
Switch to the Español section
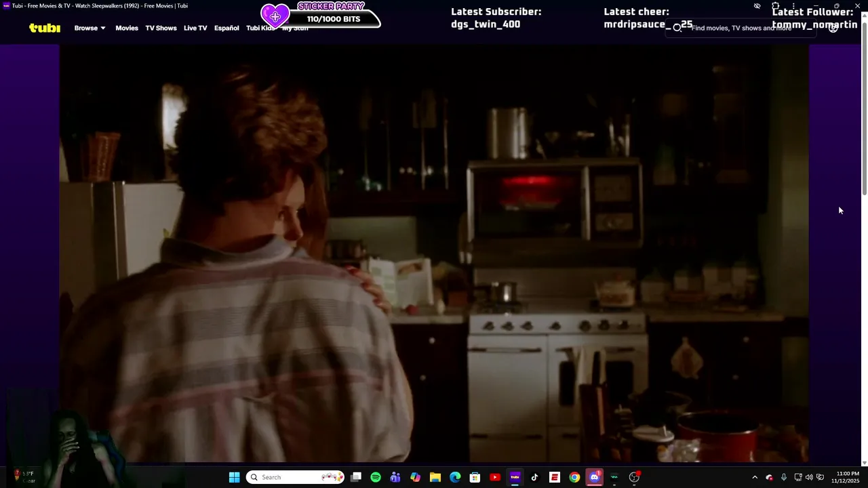(226, 28)
